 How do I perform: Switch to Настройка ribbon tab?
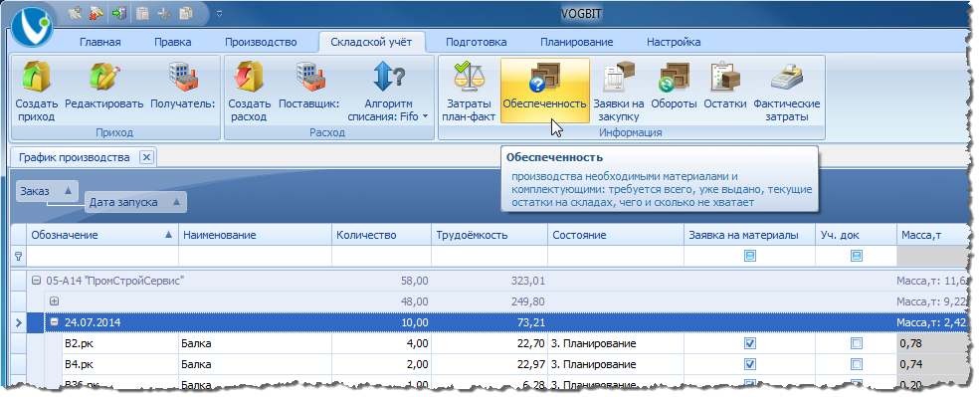674,43
